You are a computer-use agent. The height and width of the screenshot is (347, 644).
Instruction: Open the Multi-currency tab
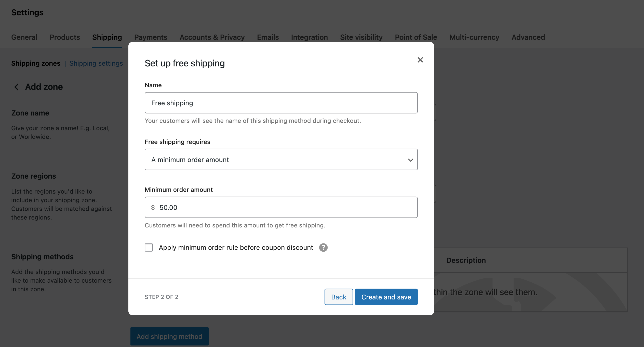[474, 37]
